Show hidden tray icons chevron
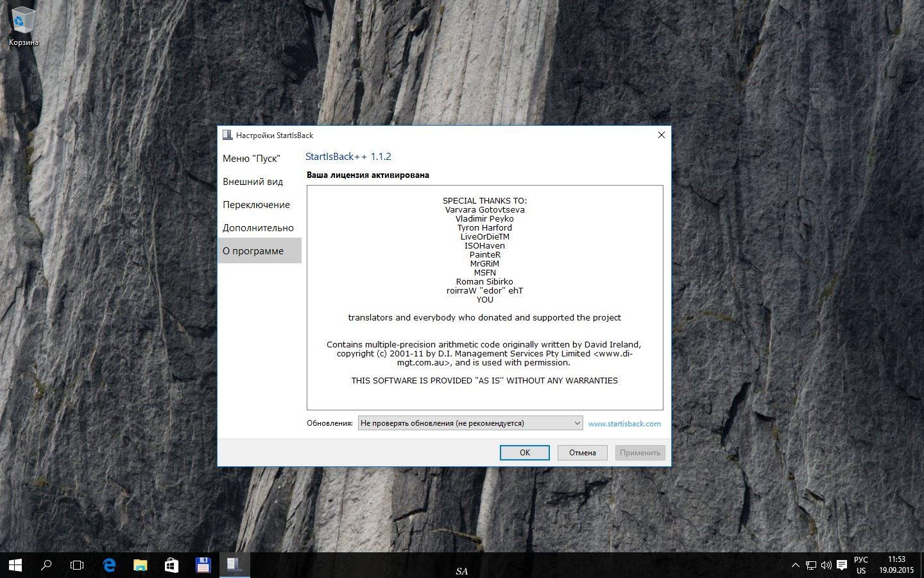Image resolution: width=924 pixels, height=578 pixels. coord(796,565)
